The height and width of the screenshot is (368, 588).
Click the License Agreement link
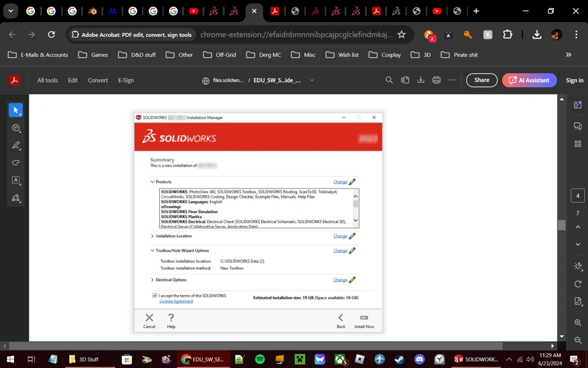click(176, 301)
